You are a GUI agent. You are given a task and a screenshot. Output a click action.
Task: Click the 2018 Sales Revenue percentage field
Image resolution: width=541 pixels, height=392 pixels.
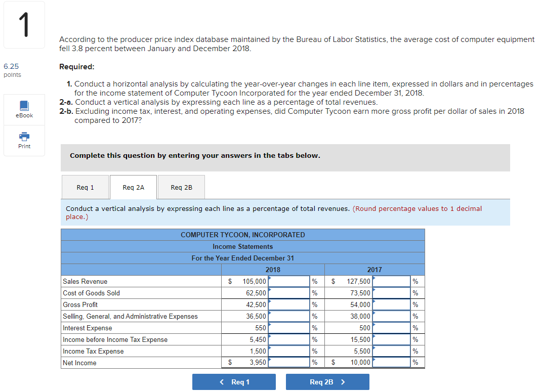pyautogui.click(x=289, y=281)
